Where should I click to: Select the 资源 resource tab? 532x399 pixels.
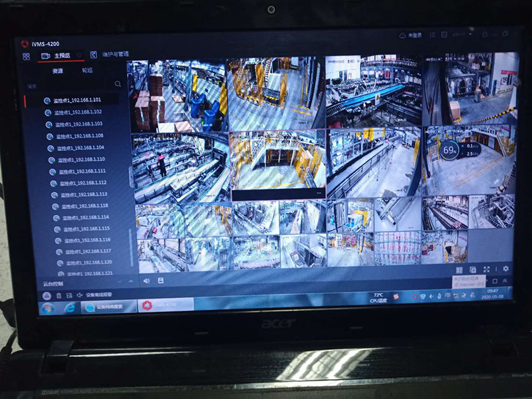tap(58, 70)
